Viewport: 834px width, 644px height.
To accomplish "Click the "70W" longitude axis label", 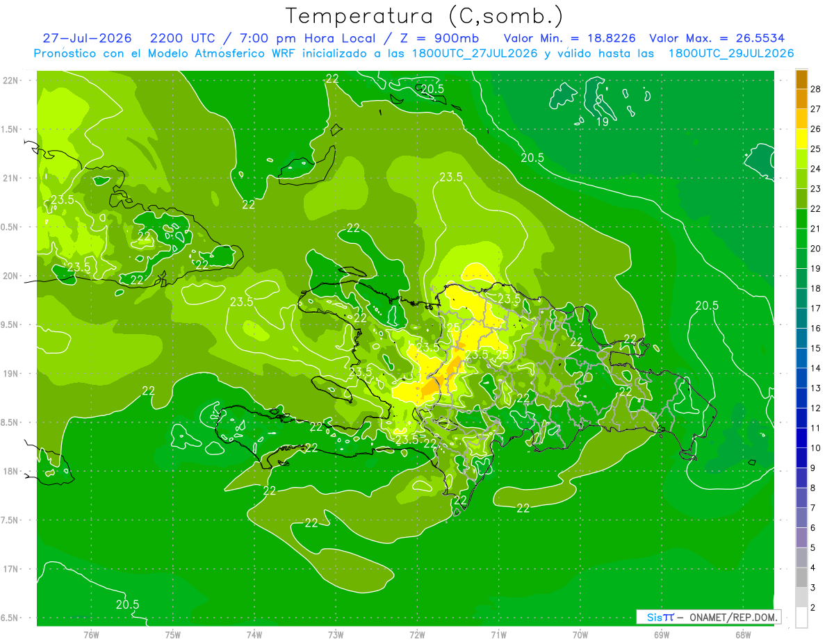I will pyautogui.click(x=580, y=634).
